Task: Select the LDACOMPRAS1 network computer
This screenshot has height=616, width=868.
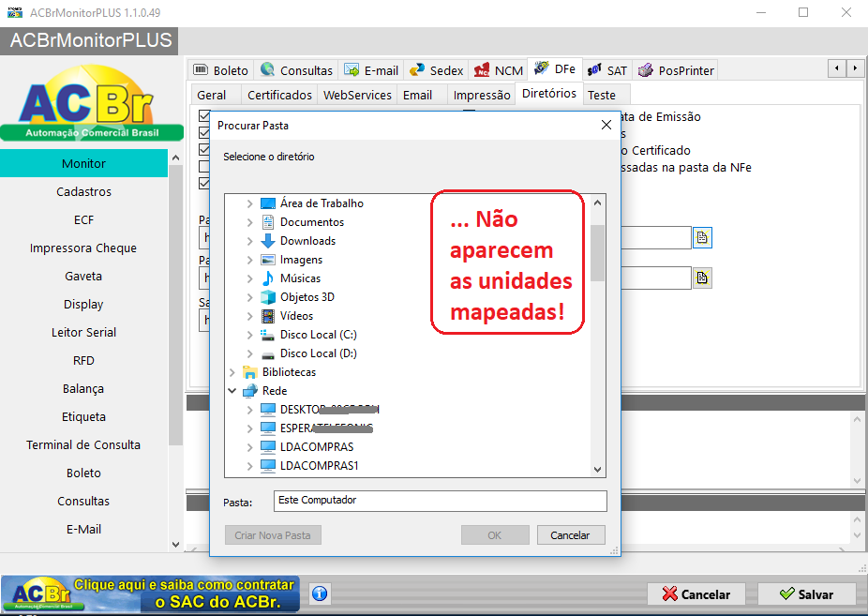Action: click(320, 466)
